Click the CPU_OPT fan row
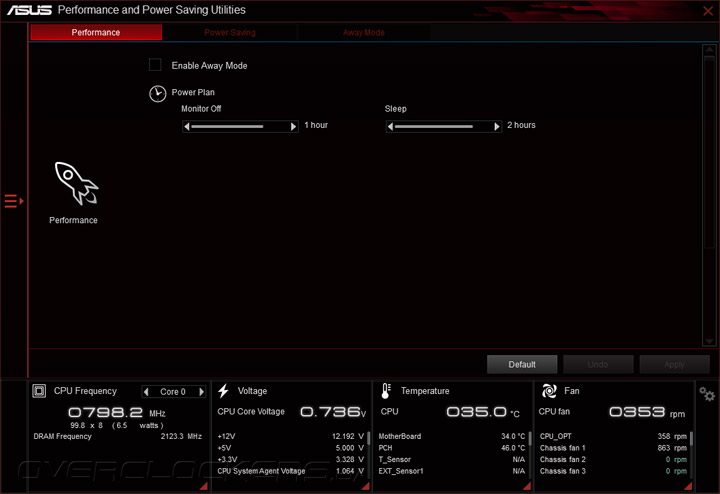720x494 pixels. tap(613, 436)
